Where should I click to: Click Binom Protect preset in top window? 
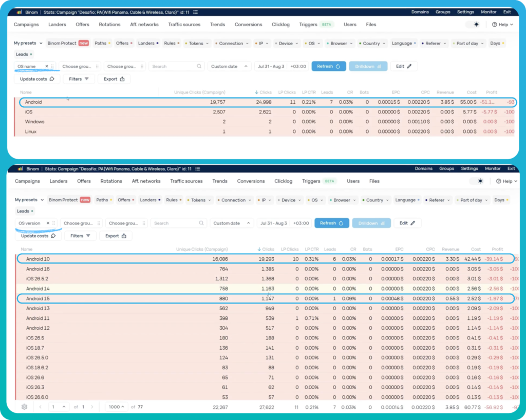pos(68,43)
